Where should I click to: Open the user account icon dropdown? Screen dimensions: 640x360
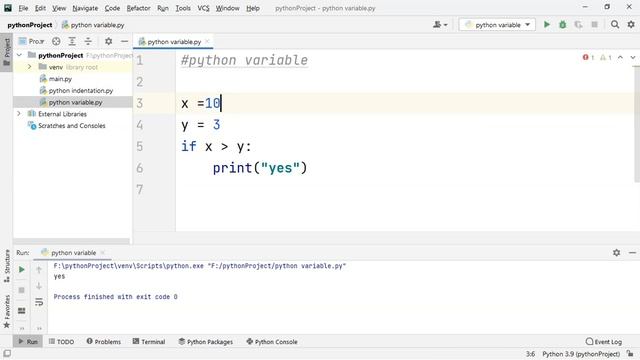click(x=440, y=25)
